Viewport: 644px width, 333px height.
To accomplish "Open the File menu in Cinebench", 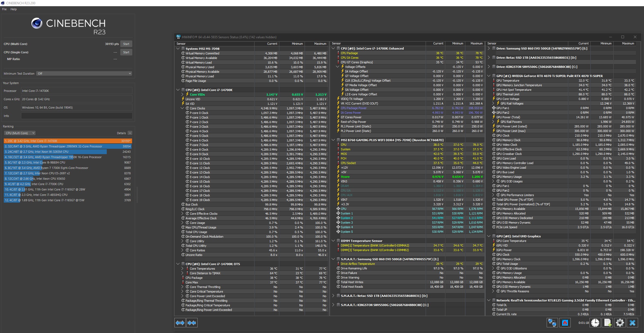I will coord(4,9).
